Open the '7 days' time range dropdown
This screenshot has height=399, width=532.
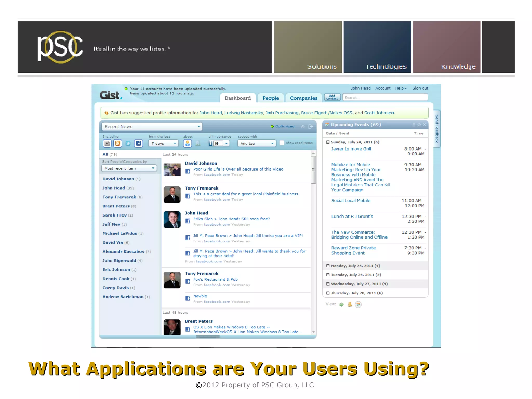pos(163,143)
